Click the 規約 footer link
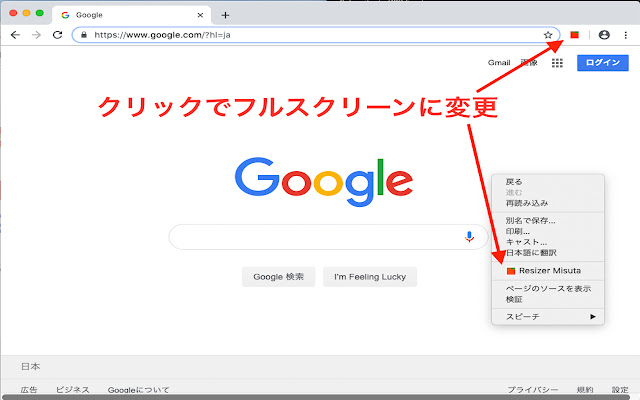Viewport: 640px width, 400px height. coord(584,390)
